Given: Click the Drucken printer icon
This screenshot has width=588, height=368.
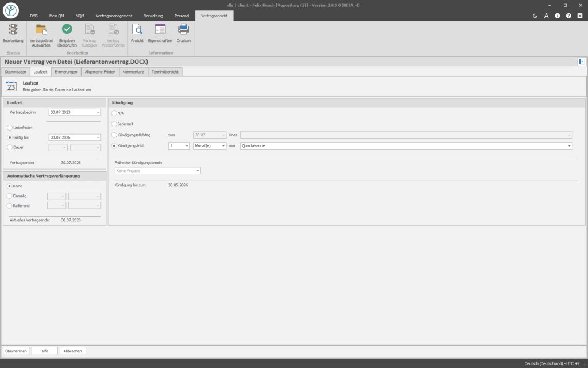Looking at the screenshot, I should tap(184, 29).
